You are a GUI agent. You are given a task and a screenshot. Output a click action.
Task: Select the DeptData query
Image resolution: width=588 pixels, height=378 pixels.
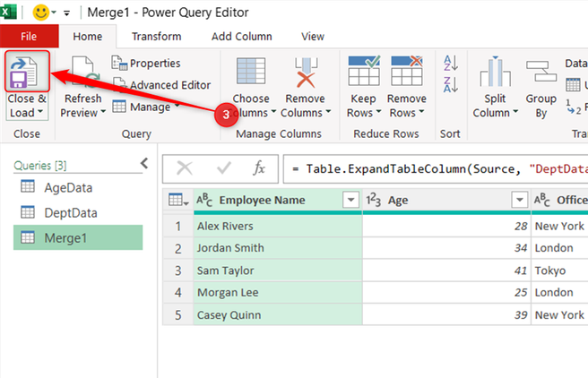coord(78,213)
